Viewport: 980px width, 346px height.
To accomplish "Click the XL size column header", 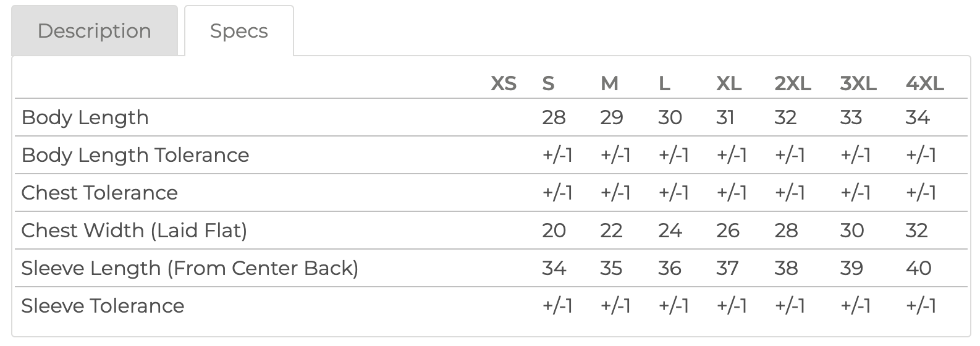I will 729,83.
